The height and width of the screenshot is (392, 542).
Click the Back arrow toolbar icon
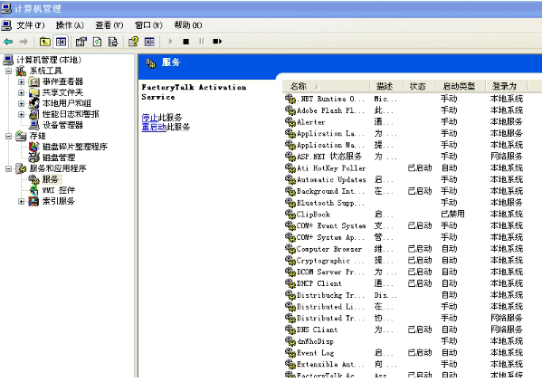point(8,42)
